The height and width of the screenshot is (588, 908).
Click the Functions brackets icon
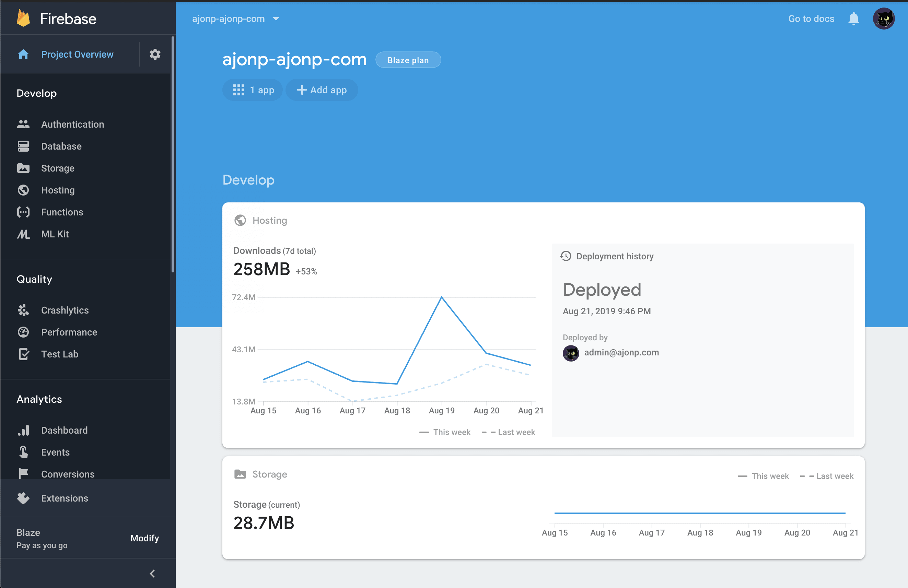23,212
